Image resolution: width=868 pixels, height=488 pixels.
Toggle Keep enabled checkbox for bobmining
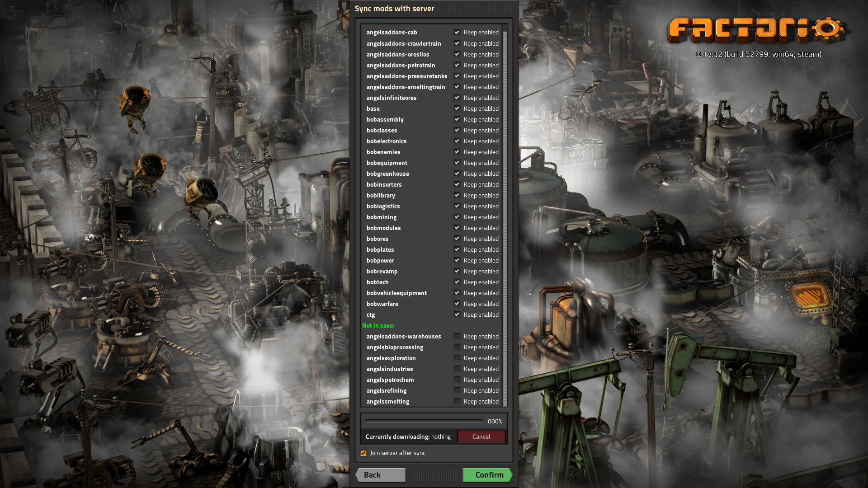coord(457,217)
